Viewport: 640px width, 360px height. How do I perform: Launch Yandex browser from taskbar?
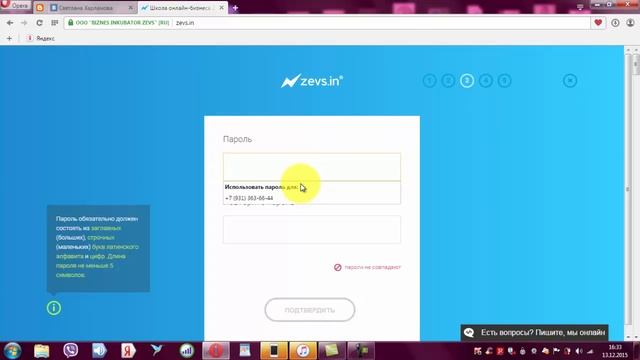click(128, 351)
